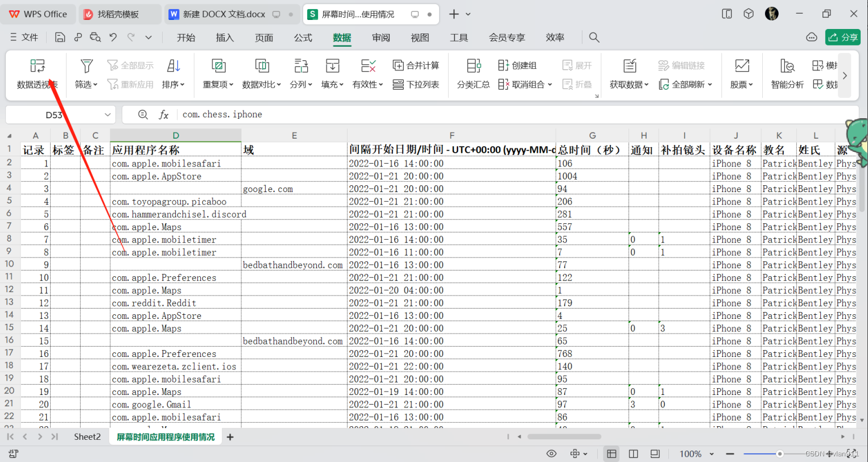Click the Undo arrow icon
This screenshot has height=462, width=868.
113,37
